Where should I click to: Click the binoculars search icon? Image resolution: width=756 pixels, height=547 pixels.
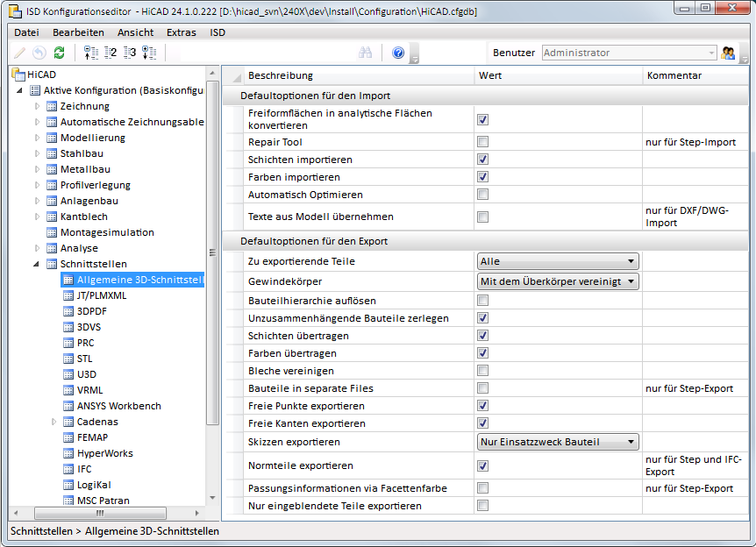pos(365,53)
